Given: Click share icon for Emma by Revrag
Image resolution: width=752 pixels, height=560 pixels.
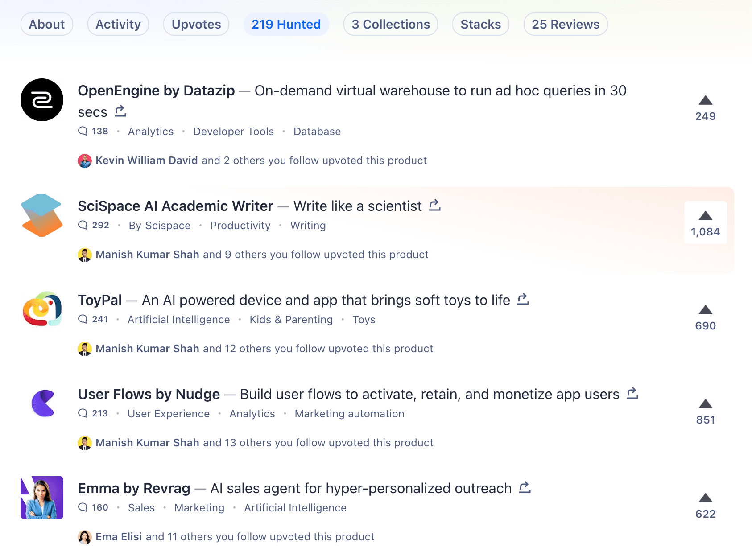Looking at the screenshot, I should 525,487.
